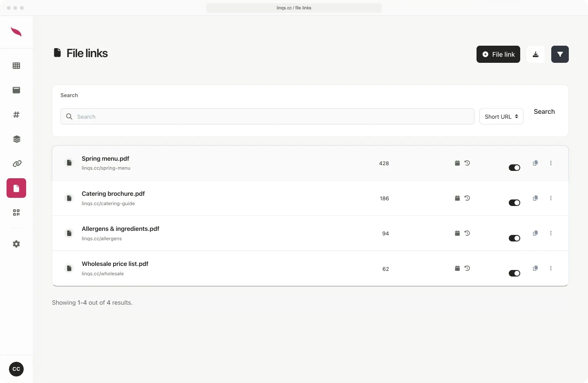Disable the Wholesale price list.pdf link
This screenshot has width=588, height=383.
[x=514, y=273]
